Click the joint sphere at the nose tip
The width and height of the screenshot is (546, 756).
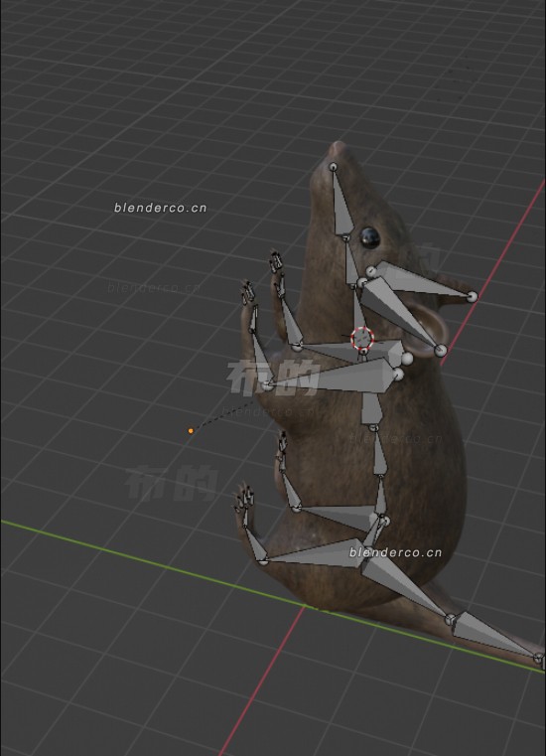point(333,167)
